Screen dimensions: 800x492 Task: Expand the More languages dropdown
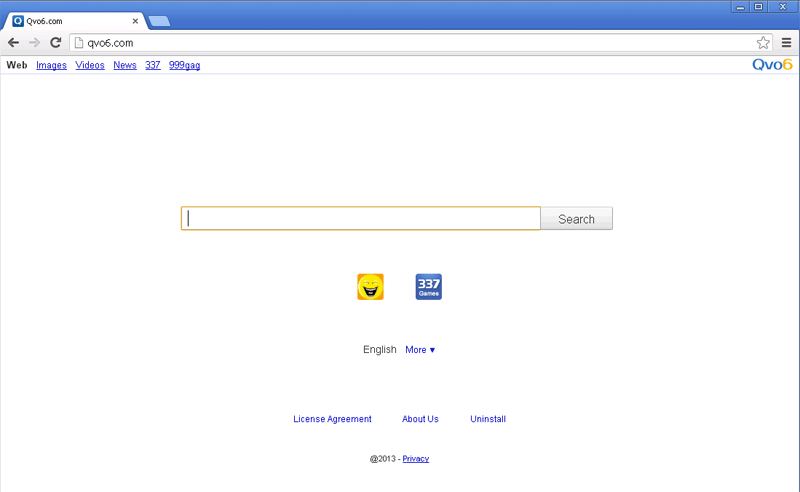click(x=420, y=350)
